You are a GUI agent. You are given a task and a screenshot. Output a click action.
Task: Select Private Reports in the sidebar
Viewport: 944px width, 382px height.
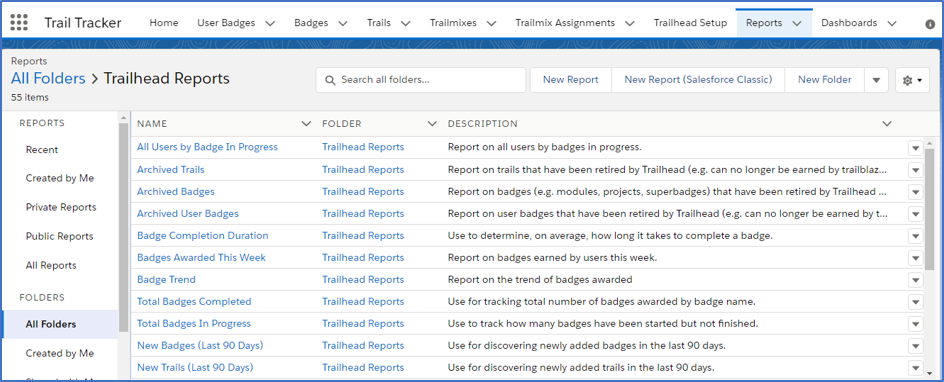point(61,208)
